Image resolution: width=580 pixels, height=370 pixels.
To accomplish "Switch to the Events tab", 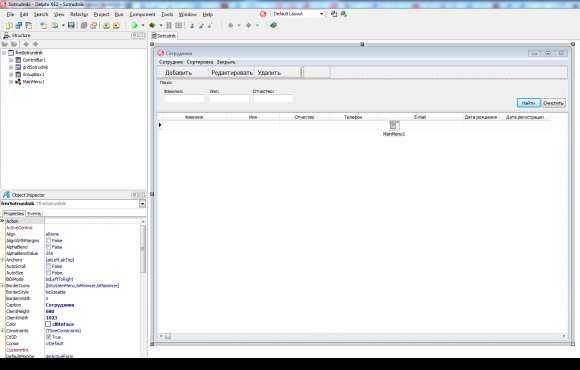I will pyautogui.click(x=34, y=213).
